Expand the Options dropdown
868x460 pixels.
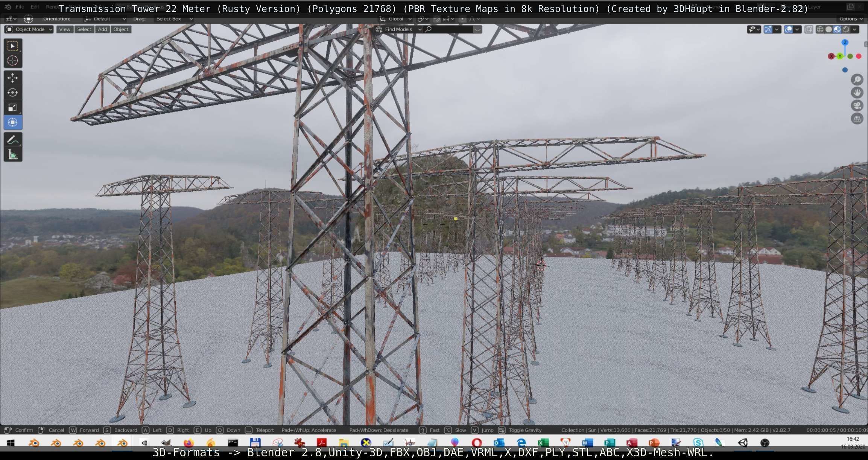tap(851, 19)
